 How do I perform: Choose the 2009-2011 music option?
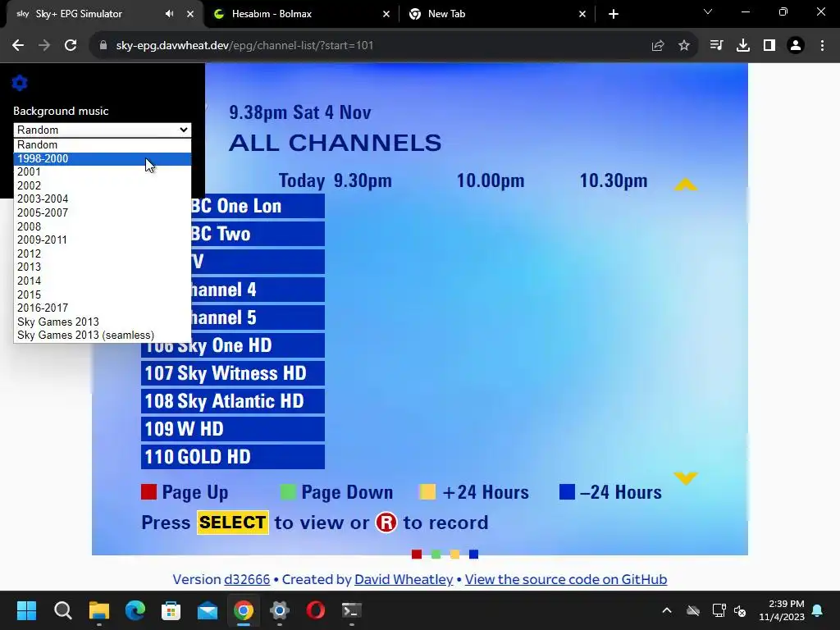coord(102,240)
